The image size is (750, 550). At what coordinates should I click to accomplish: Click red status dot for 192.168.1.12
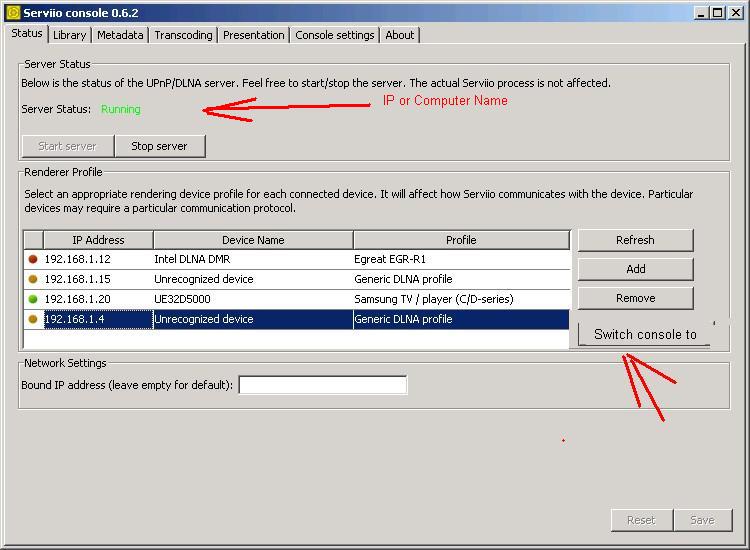coord(33,259)
